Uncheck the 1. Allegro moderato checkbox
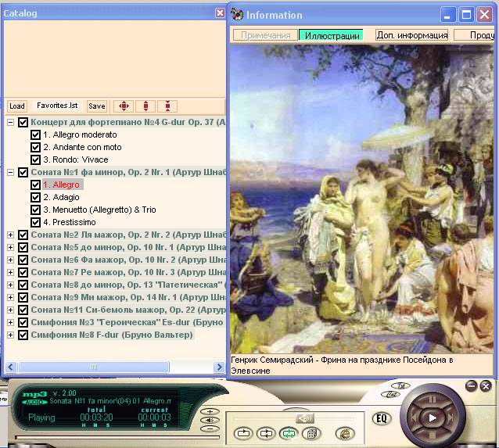The width and height of the screenshot is (499, 448). 35,134
